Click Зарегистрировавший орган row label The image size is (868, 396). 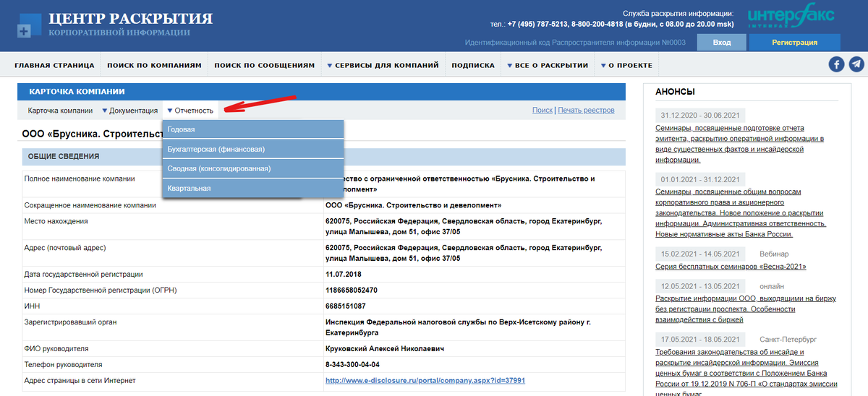(70, 322)
